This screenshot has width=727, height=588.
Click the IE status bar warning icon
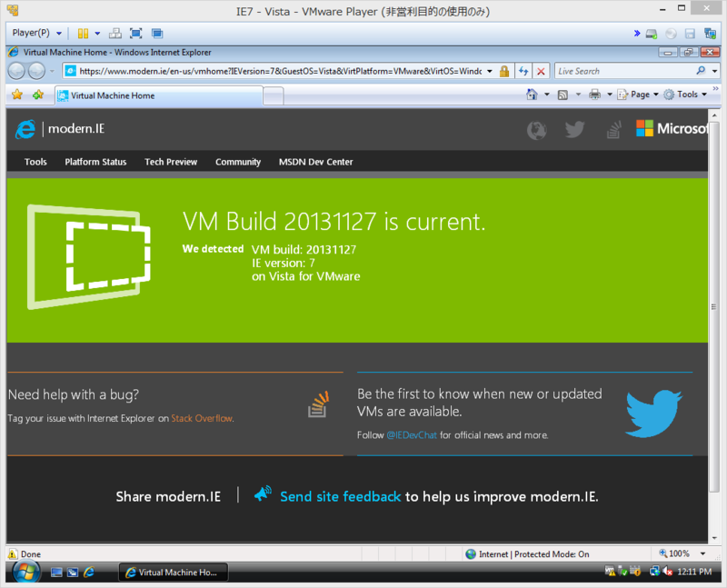(x=13, y=553)
